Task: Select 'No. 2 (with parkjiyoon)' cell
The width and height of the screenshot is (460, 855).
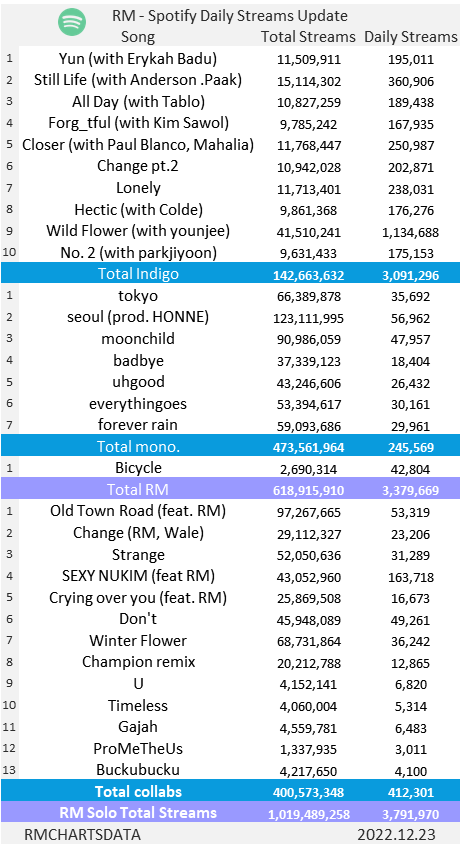Action: coord(138,253)
